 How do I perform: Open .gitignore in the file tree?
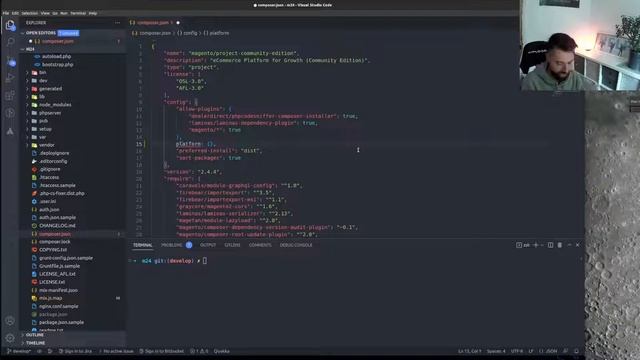click(49, 169)
